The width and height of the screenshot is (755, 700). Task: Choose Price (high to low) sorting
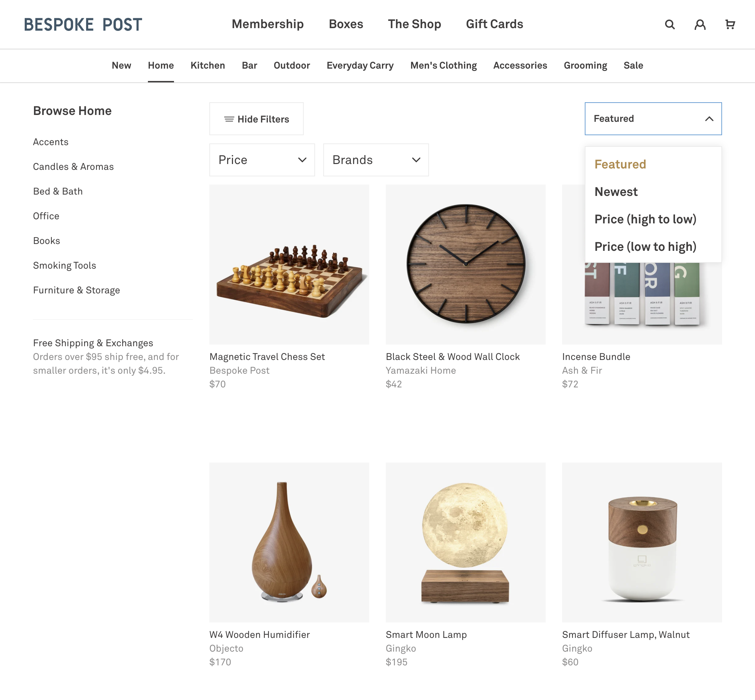coord(646,219)
